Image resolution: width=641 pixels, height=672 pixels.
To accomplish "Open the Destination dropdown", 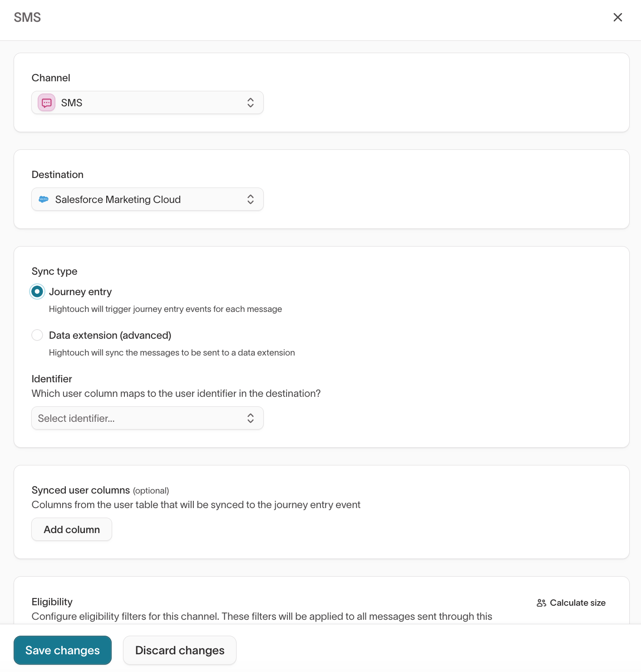I will coord(147,199).
